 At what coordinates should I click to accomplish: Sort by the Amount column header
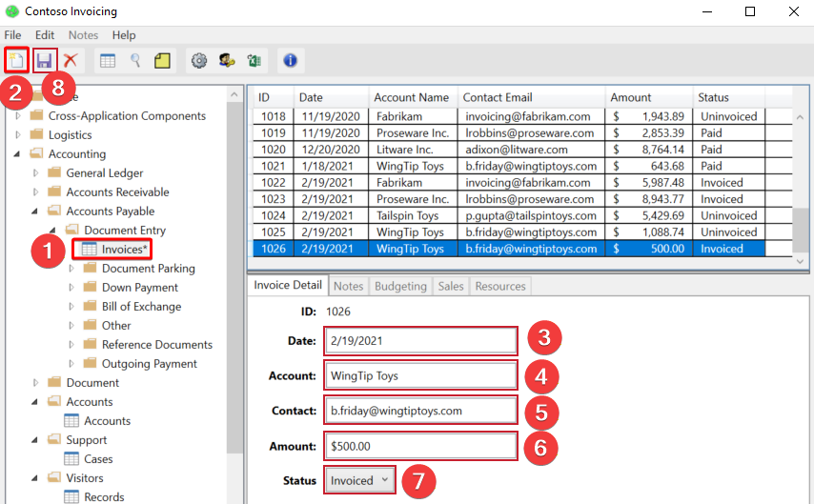[648, 97]
